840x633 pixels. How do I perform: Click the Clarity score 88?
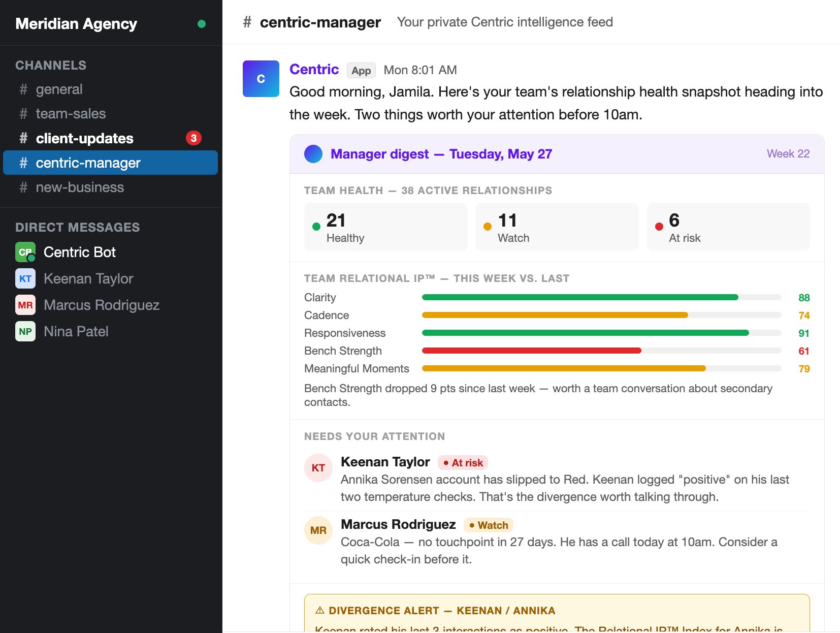click(804, 298)
